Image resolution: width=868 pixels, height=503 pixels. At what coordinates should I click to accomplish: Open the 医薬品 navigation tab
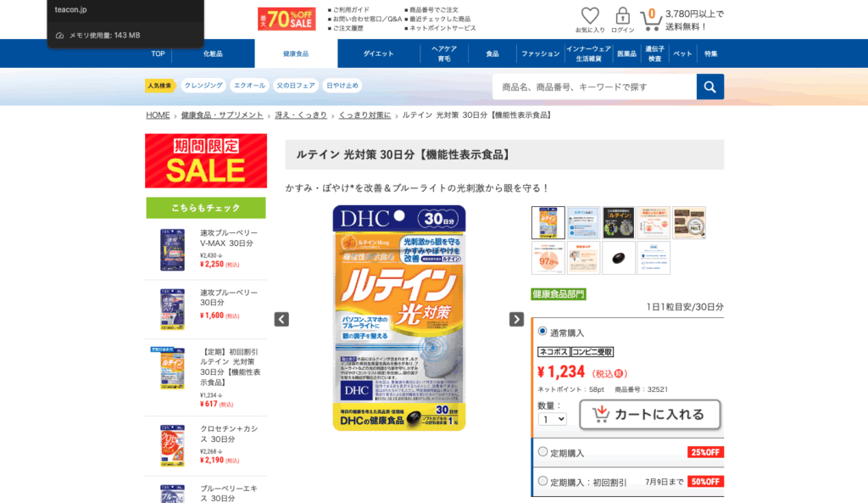click(x=626, y=53)
